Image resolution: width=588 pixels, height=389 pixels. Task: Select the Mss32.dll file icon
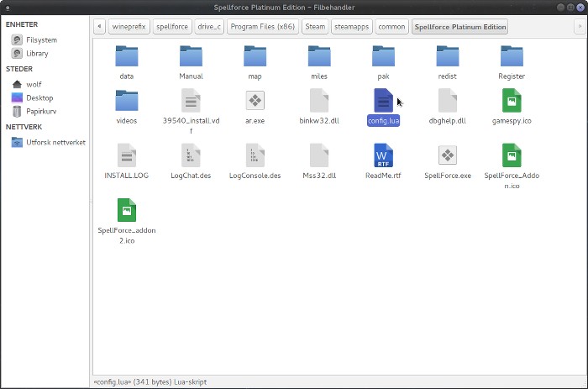(319, 155)
